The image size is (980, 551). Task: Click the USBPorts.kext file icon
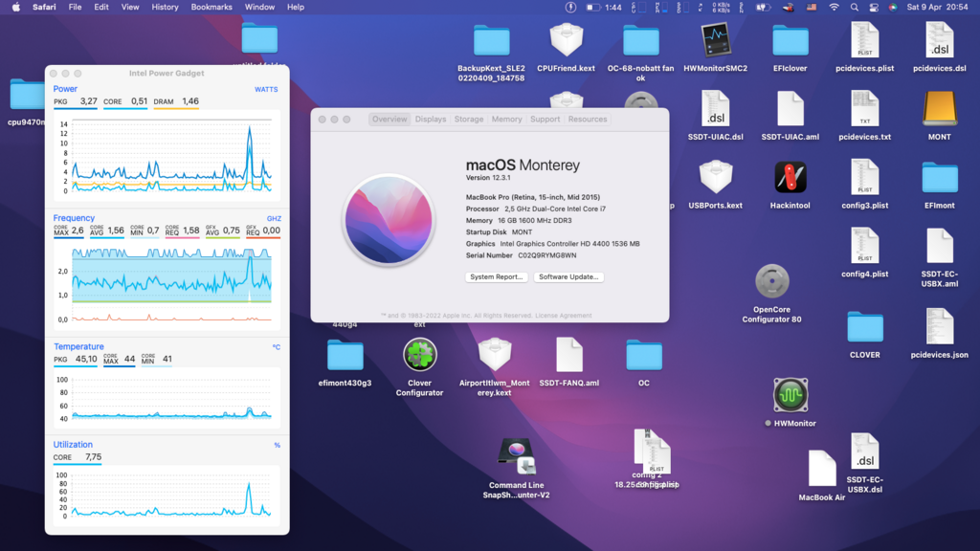(x=716, y=177)
